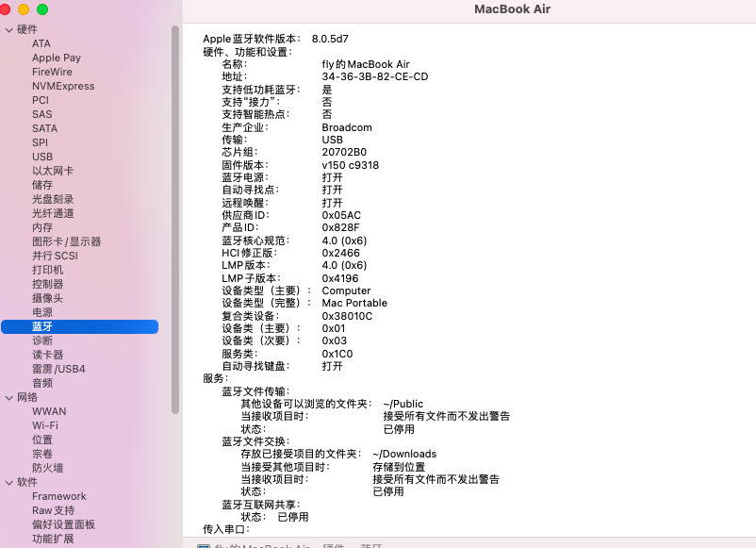Viewport: 756px width, 548px height.
Task: Choose PCI in the sidebar
Action: [x=41, y=100]
